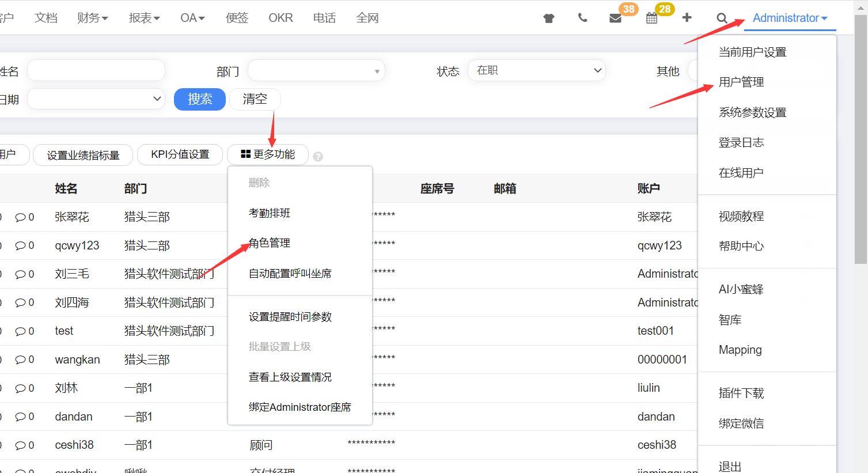Click comment bubble icon in test row
Screen dimensions: 868x473
21,331
